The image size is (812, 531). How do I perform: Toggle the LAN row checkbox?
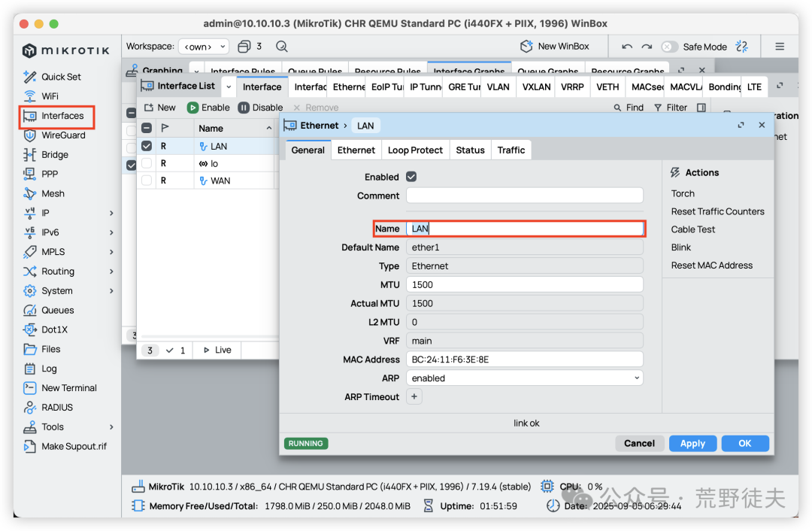[x=147, y=146]
